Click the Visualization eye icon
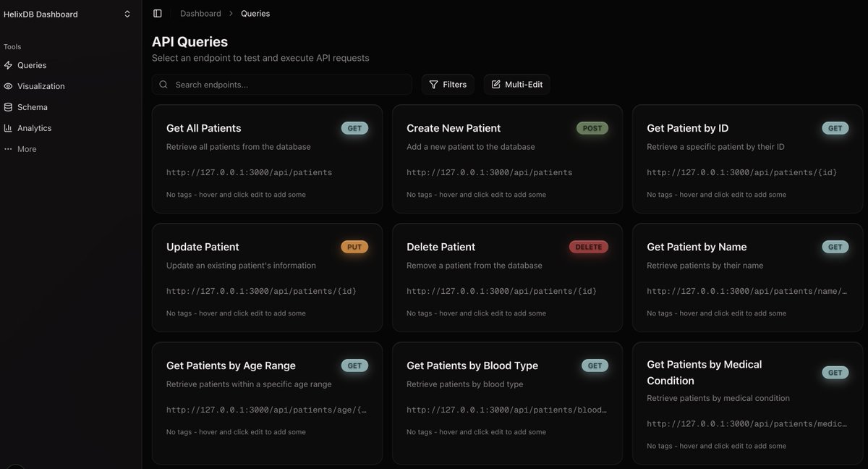868x469 pixels. click(x=8, y=86)
